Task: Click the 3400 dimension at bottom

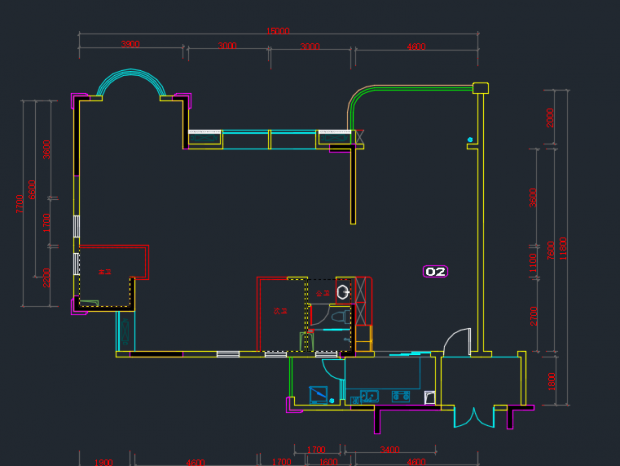Action: click(390, 451)
